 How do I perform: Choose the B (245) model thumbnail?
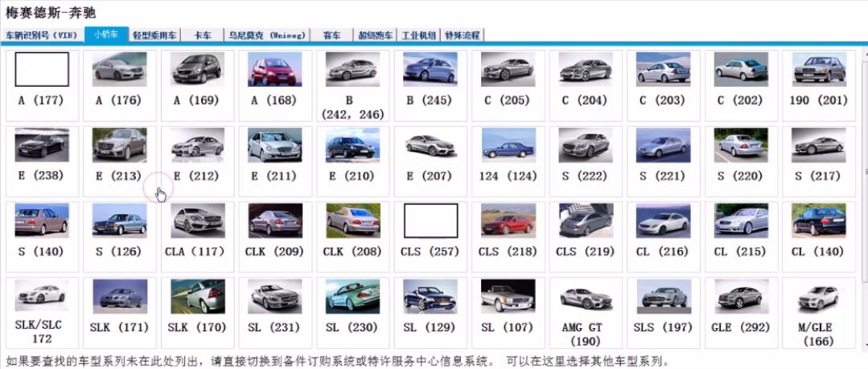(x=430, y=69)
